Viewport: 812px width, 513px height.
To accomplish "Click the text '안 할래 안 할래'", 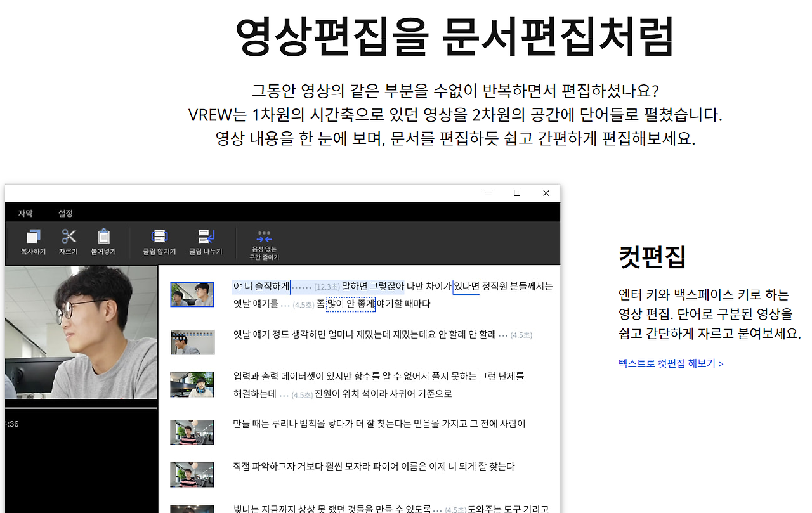I will tap(468, 334).
